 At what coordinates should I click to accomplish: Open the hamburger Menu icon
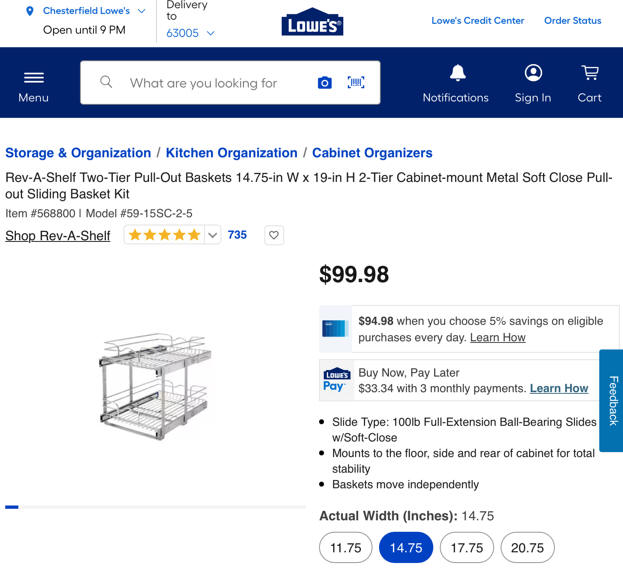click(x=33, y=78)
